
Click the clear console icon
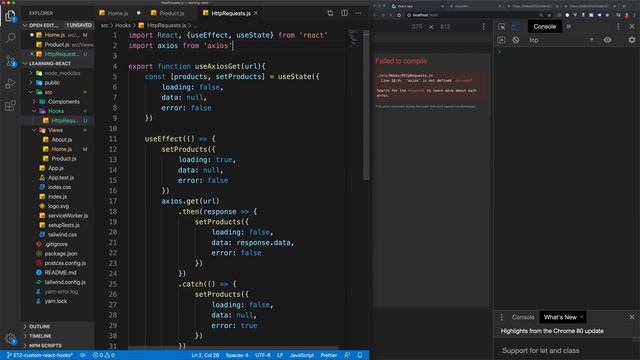(516, 40)
